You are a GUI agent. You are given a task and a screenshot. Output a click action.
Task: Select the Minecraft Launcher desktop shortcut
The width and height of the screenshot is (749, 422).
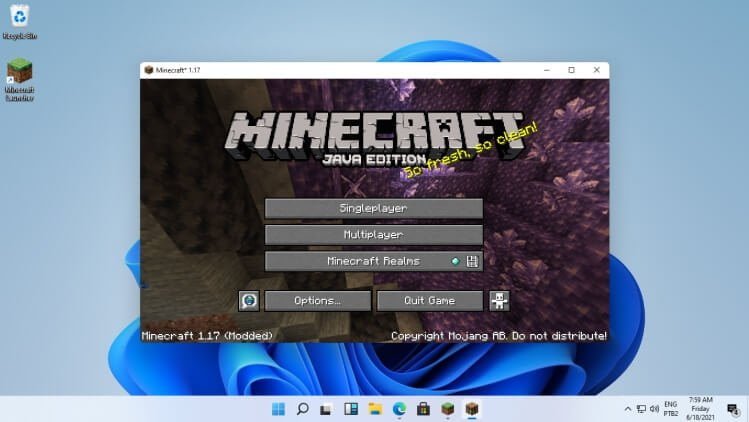20,79
